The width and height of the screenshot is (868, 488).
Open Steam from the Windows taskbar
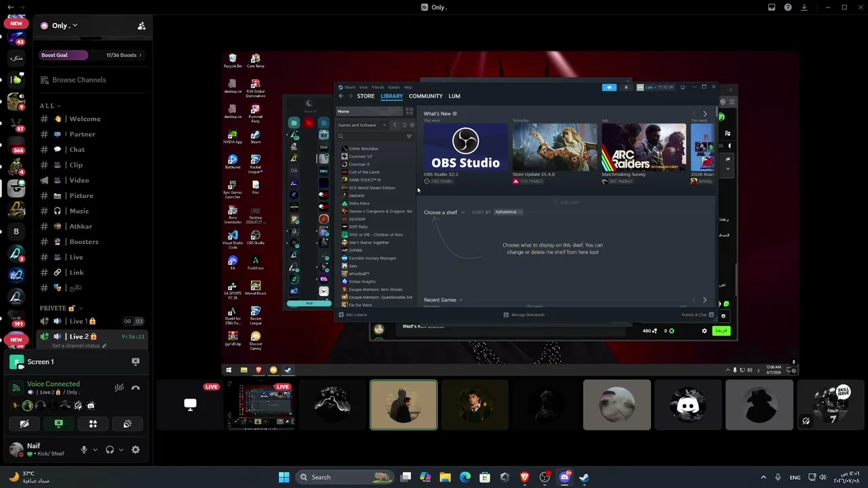tap(584, 477)
